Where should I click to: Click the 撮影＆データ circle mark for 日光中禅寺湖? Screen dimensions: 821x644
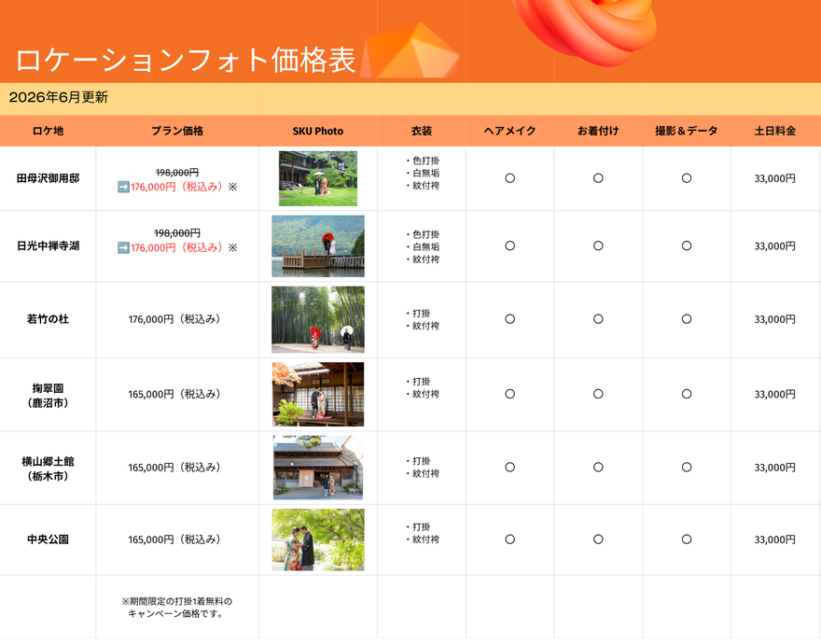[x=687, y=245]
